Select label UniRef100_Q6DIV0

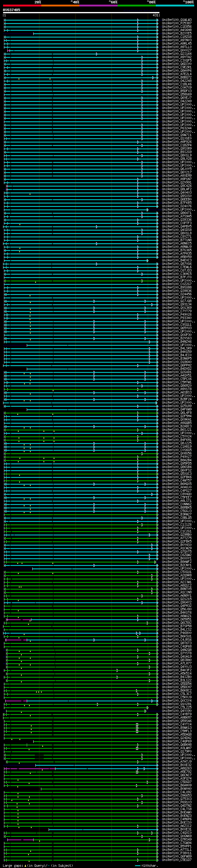(177, 64)
